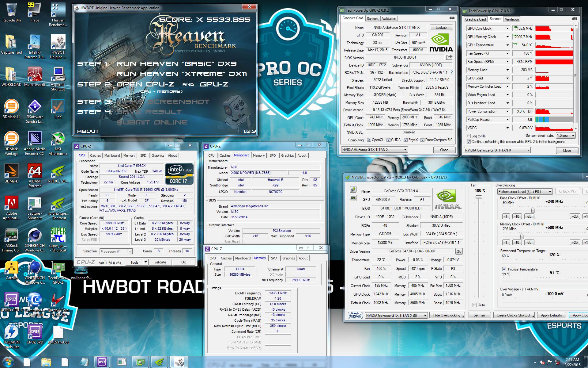This screenshot has width=588, height=368.
Task: Launch the DAEMON Tools Lite icon
Action: pyautogui.click(x=12, y=337)
